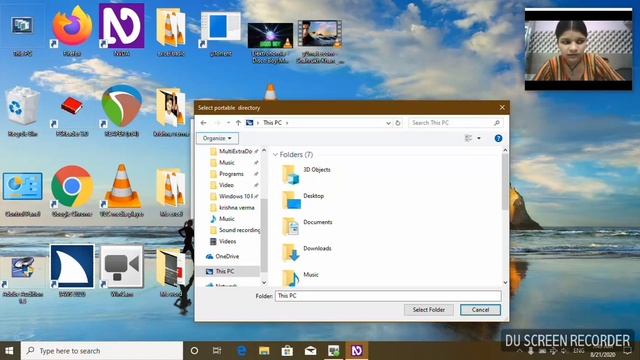Click the Back arrow in the dialog
This screenshot has height=360, width=640.
coord(203,122)
